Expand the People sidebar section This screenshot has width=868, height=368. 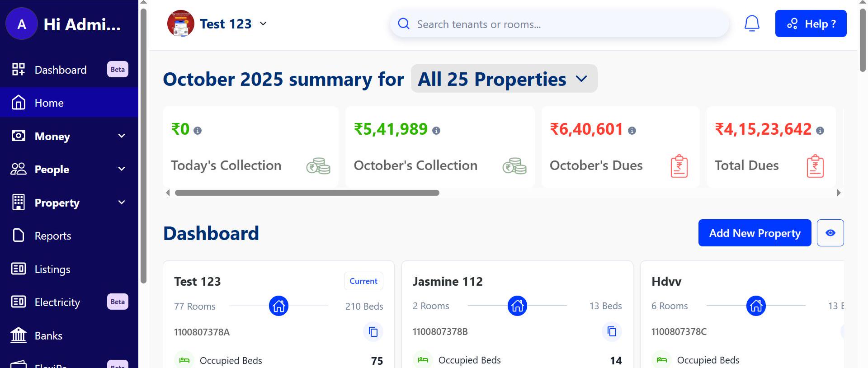click(69, 169)
